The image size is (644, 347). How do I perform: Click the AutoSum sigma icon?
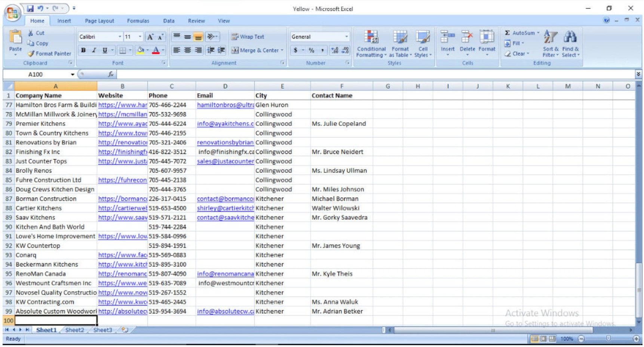pyautogui.click(x=507, y=33)
